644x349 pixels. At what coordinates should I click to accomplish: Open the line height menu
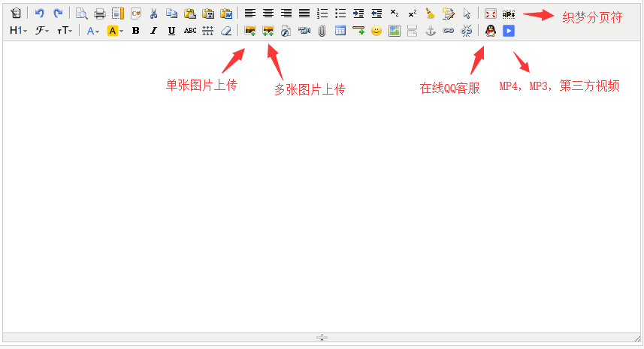208,31
